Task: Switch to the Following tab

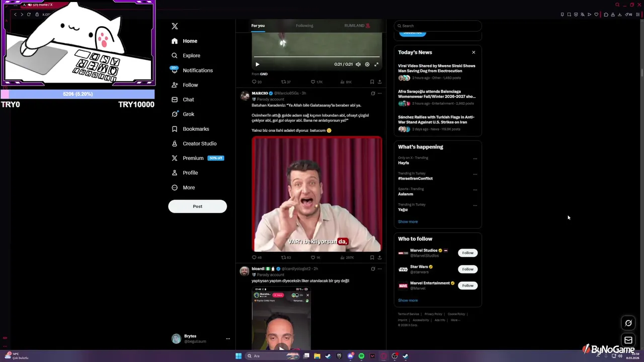Action: pos(304,26)
